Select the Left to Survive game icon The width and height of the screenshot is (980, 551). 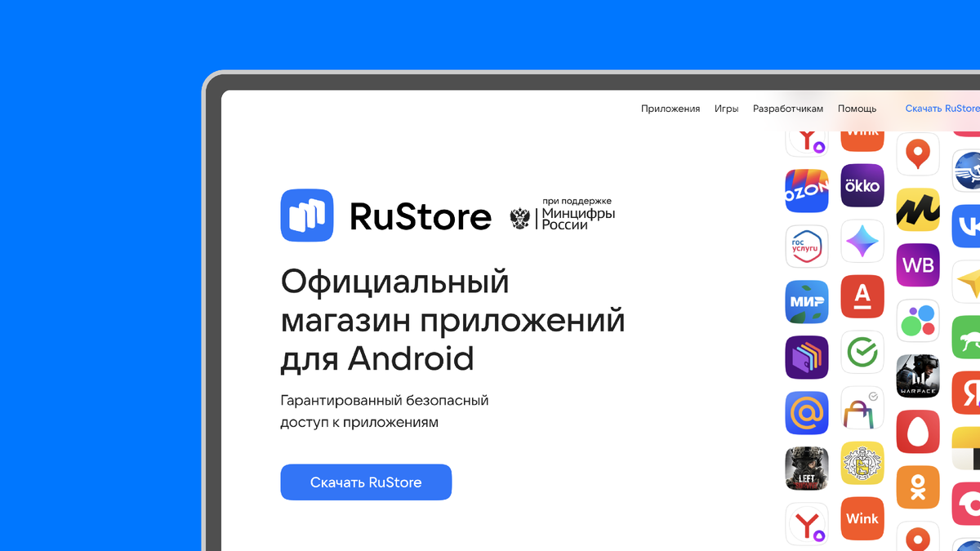coord(807,469)
